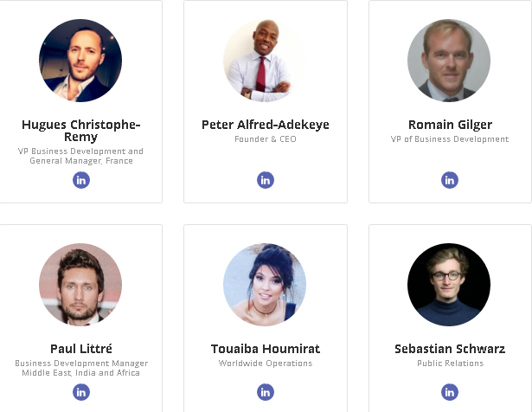The width and height of the screenshot is (532, 412).
Task: Open Sebastian Schwarz's LinkedIn icon
Action: [x=450, y=392]
